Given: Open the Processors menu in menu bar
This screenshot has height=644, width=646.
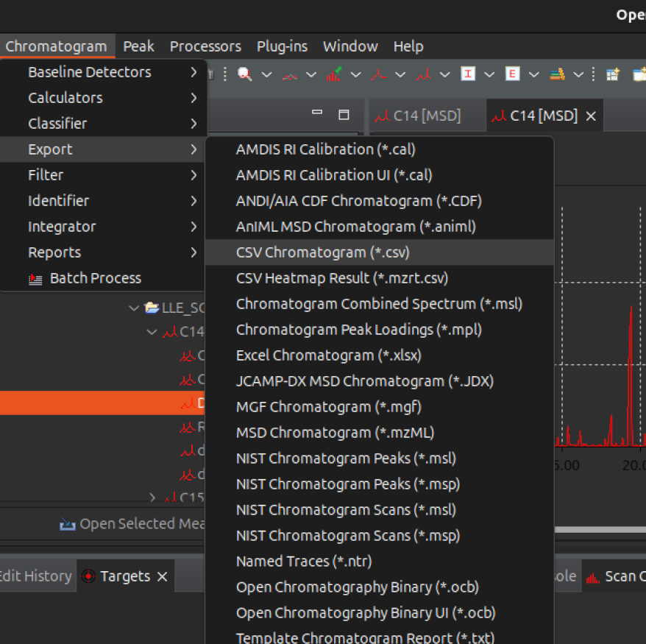Looking at the screenshot, I should coord(205,46).
